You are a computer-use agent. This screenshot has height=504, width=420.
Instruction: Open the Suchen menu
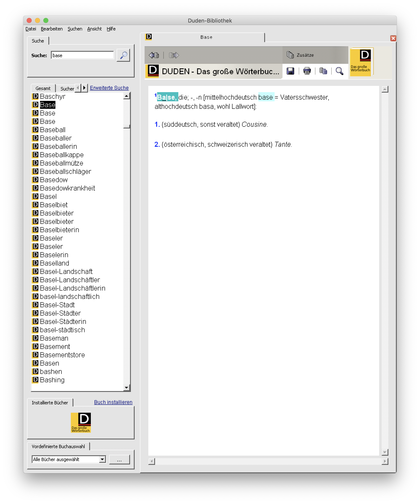coord(75,29)
